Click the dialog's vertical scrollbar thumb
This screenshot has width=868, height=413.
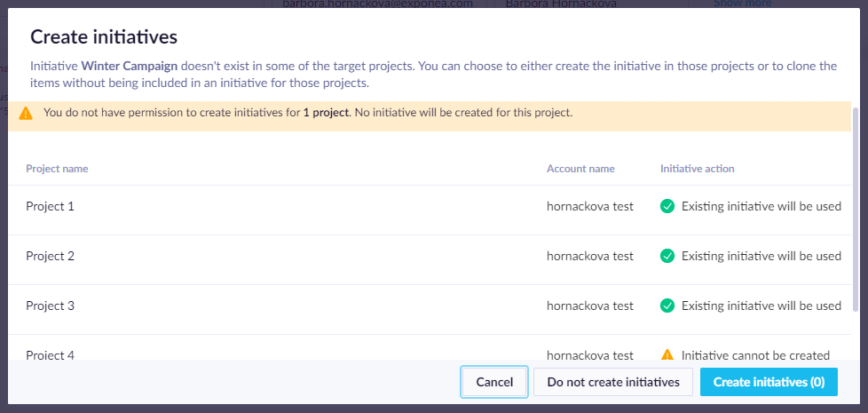[856, 209]
